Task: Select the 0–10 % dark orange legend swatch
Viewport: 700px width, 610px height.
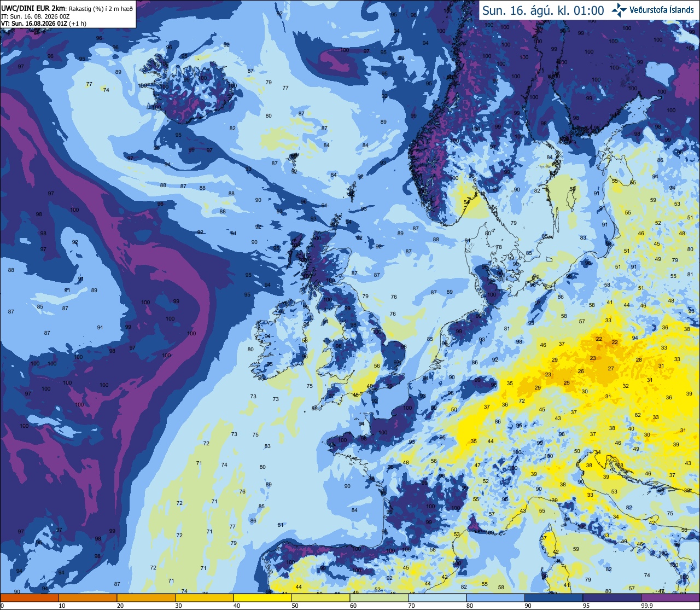Action: pyautogui.click(x=30, y=597)
